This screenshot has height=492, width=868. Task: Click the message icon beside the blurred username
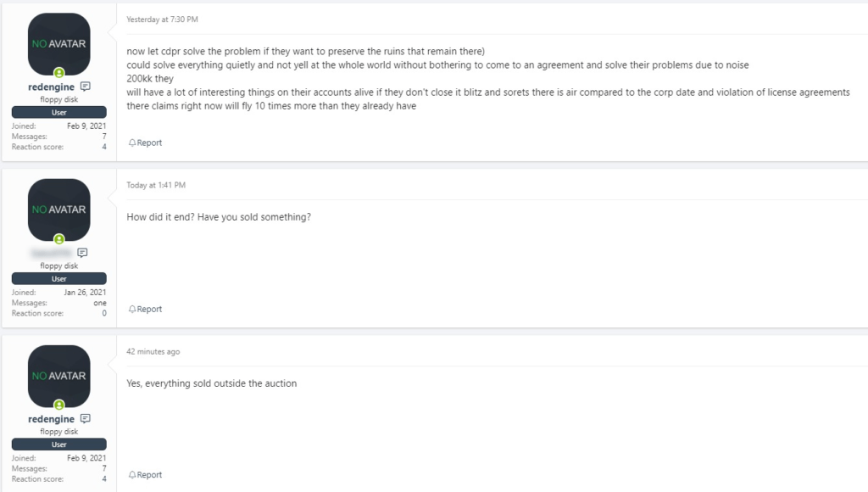click(82, 253)
